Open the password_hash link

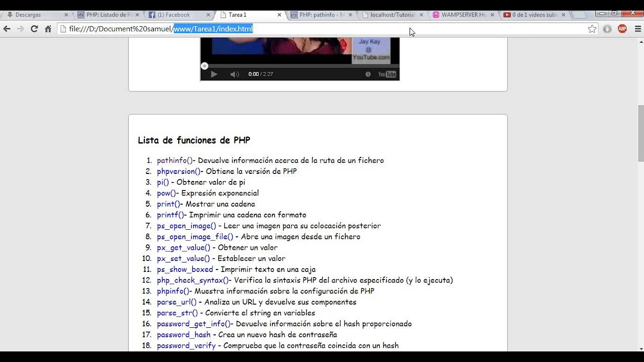(x=184, y=335)
